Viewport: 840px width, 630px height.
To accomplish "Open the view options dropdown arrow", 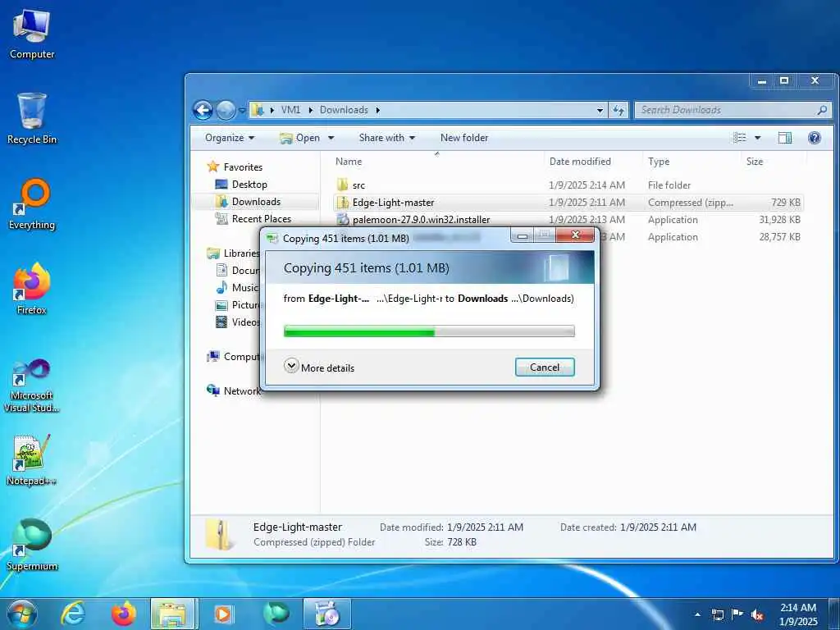I will (757, 138).
